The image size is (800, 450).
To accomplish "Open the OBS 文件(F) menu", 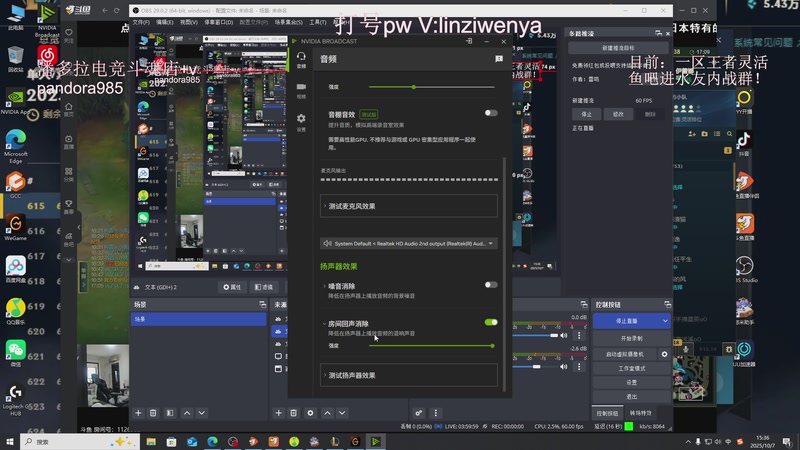I will [141, 22].
